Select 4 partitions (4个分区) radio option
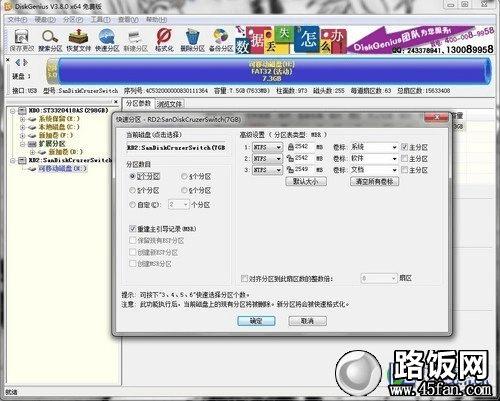 click(184, 176)
